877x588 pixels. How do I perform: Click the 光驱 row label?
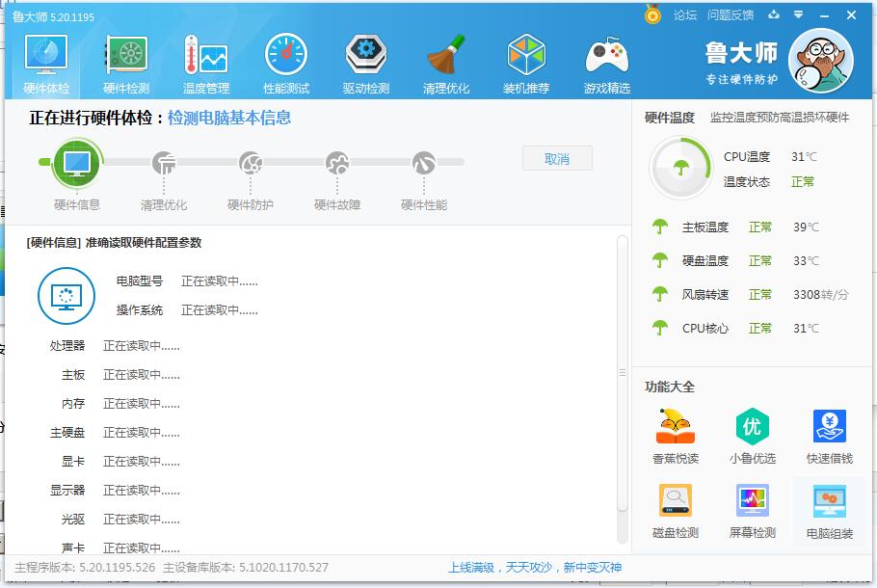coord(73,520)
